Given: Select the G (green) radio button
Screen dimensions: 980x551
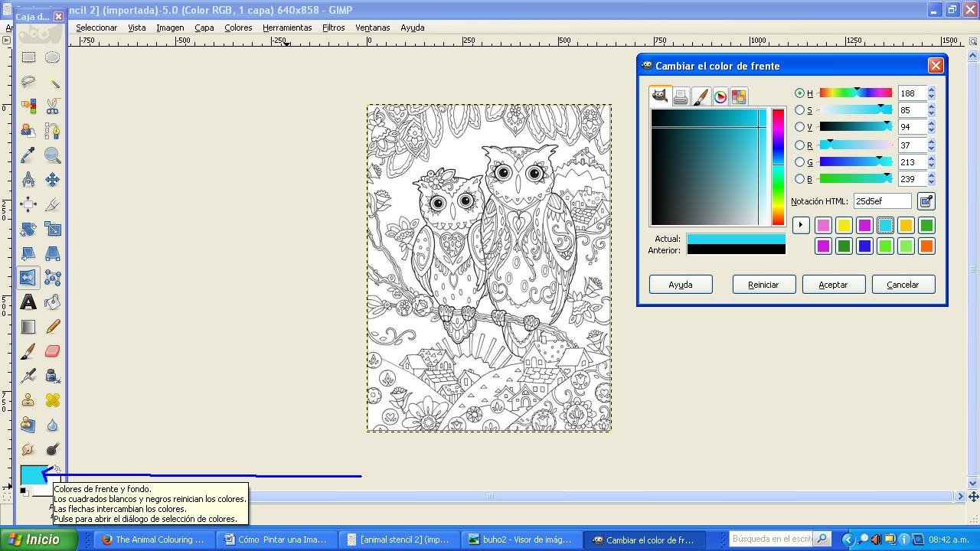Looking at the screenshot, I should (x=800, y=161).
